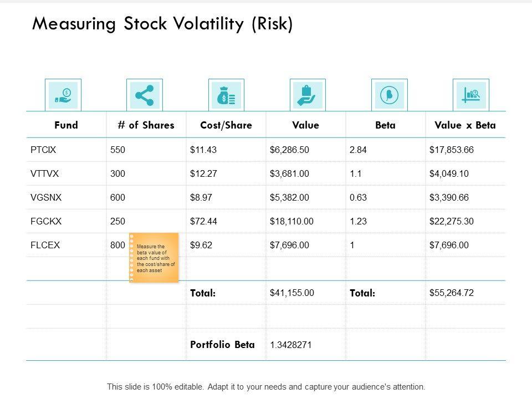The height and width of the screenshot is (399, 532).
Task: Click the $55,264.72 total cell
Action: (451, 293)
